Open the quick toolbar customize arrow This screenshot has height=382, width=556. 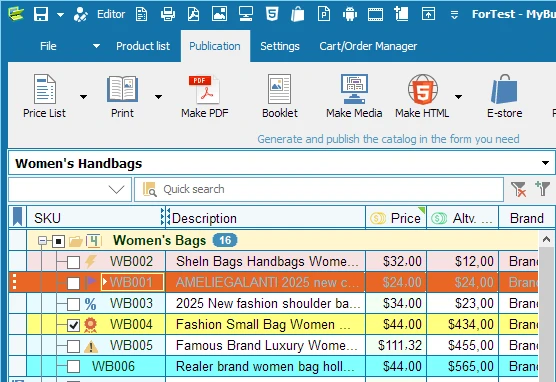click(x=454, y=15)
